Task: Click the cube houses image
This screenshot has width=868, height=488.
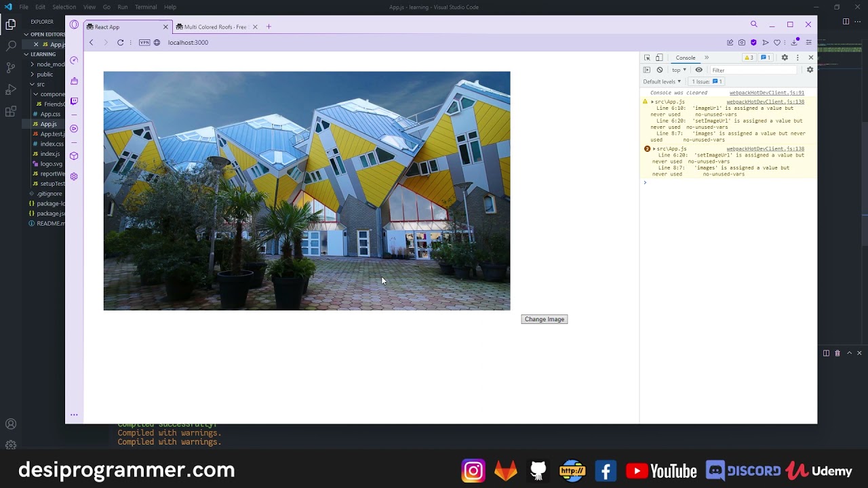Action: (307, 190)
